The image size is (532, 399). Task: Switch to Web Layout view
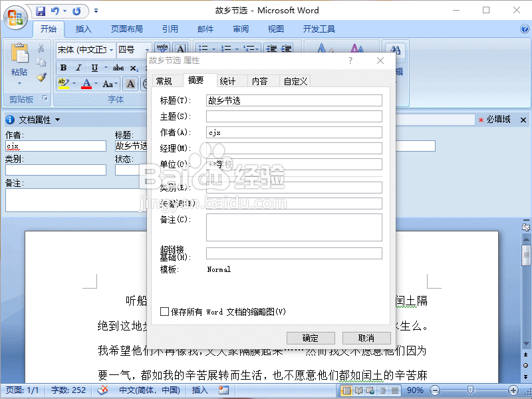click(370, 390)
